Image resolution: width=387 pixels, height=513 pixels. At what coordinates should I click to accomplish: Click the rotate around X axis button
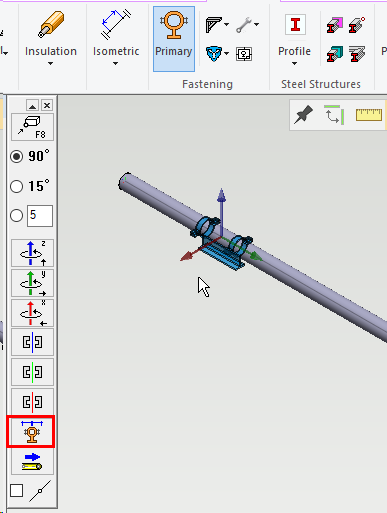coord(32,313)
